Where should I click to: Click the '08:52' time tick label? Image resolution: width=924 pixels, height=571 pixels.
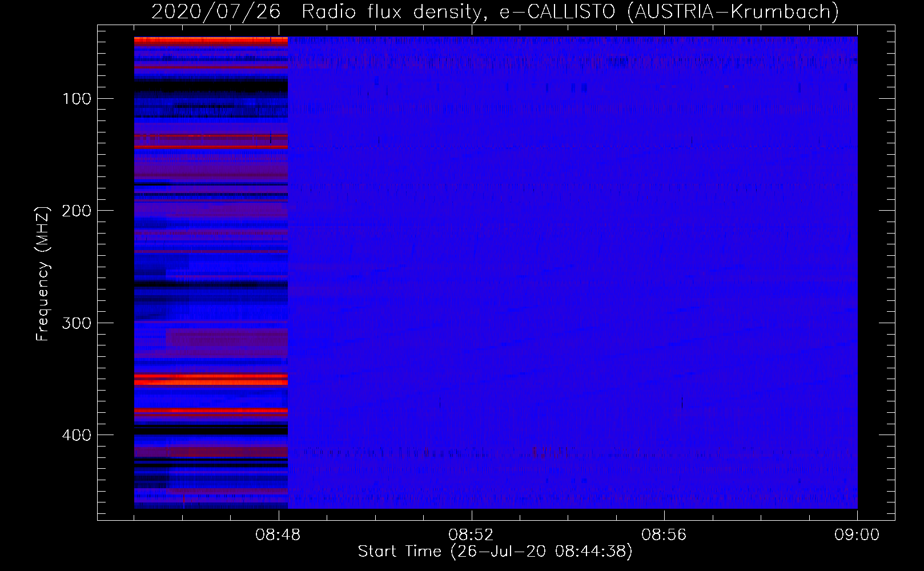point(471,535)
